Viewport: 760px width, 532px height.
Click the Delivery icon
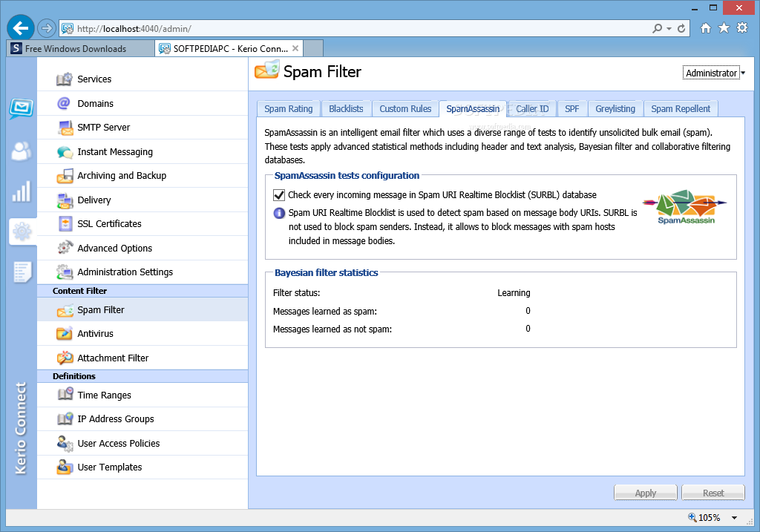point(65,200)
